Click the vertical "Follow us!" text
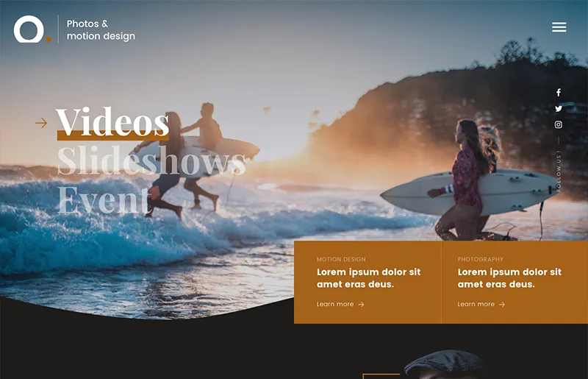This screenshot has width=588, height=379. [559, 171]
